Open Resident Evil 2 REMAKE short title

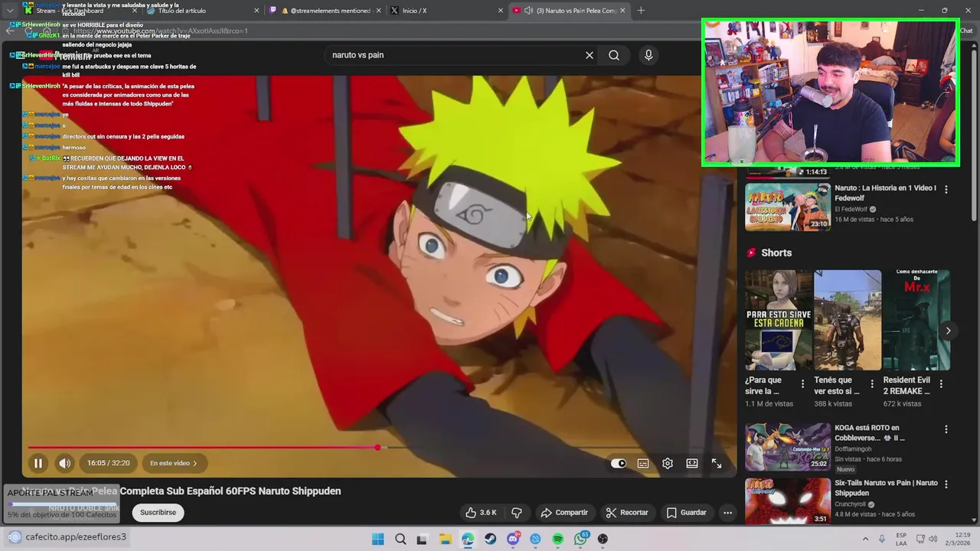pyautogui.click(x=906, y=385)
